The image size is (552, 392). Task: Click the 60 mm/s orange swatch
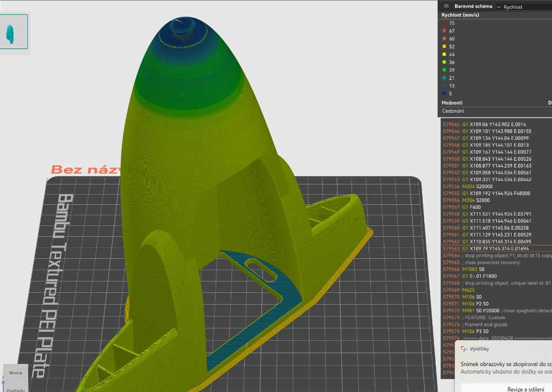click(x=444, y=39)
